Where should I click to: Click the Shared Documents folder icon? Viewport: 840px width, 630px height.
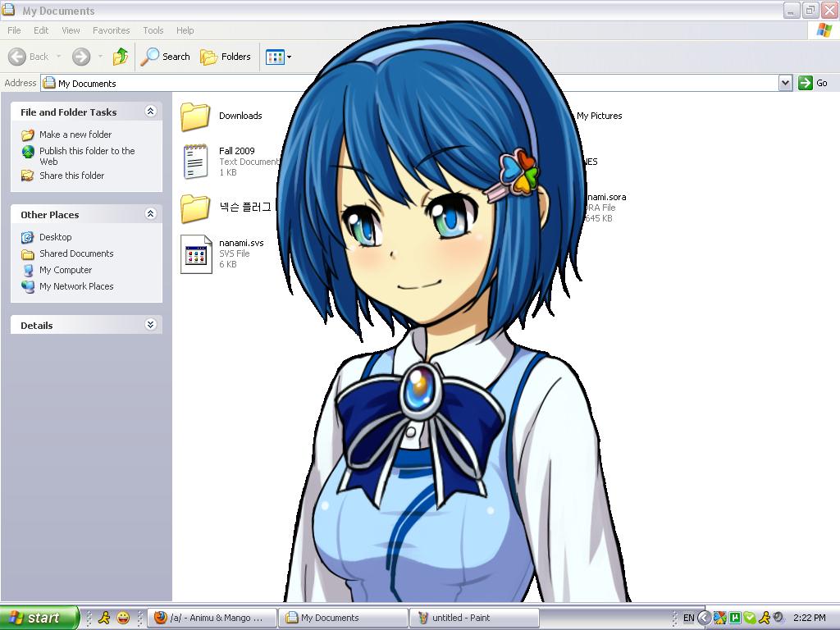click(27, 254)
